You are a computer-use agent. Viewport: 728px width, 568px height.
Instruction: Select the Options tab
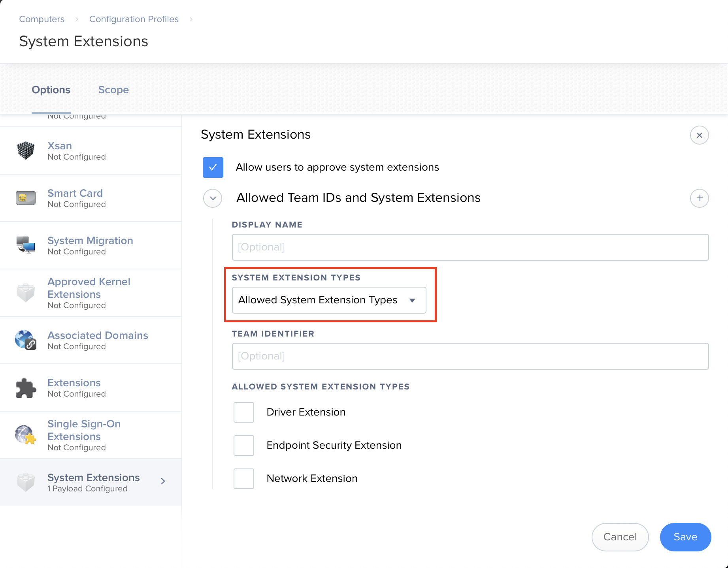click(x=51, y=90)
